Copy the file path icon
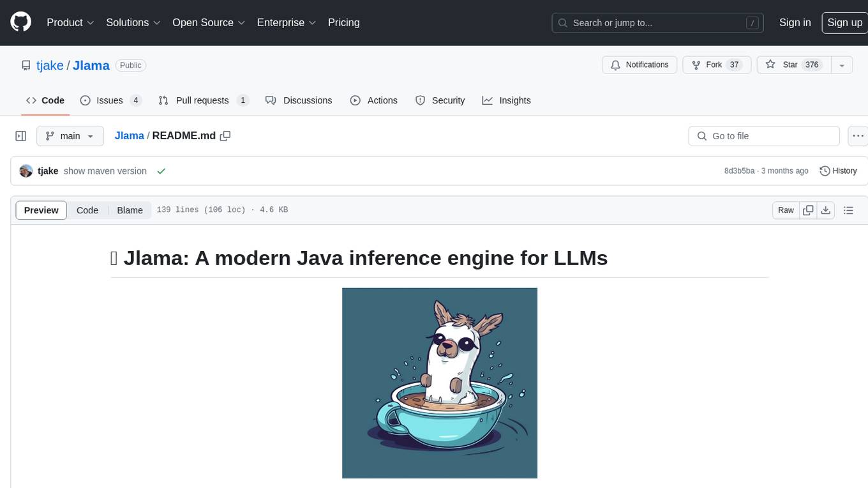The width and height of the screenshot is (868, 488). click(x=225, y=136)
